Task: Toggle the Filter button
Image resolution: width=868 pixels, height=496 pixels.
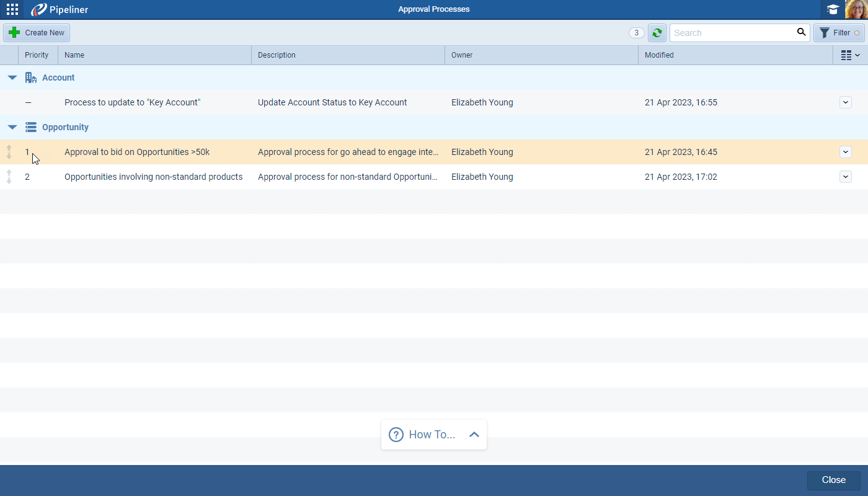Action: click(x=838, y=33)
